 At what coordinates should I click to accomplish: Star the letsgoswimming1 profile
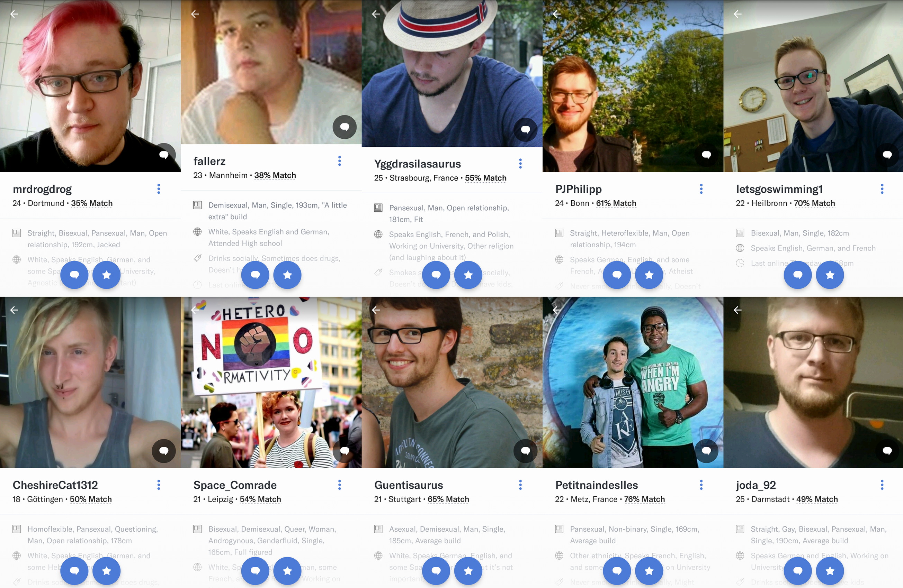[830, 275]
